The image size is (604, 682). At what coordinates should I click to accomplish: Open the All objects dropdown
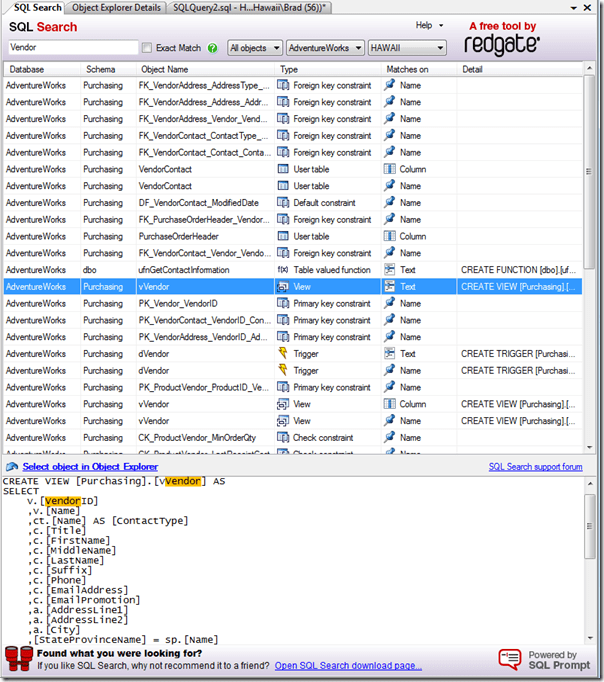[254, 48]
